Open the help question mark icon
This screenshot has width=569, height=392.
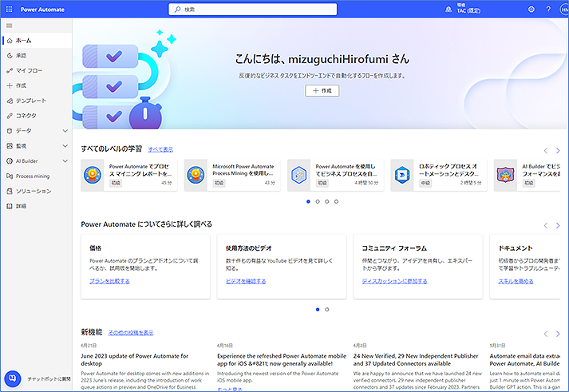click(548, 10)
